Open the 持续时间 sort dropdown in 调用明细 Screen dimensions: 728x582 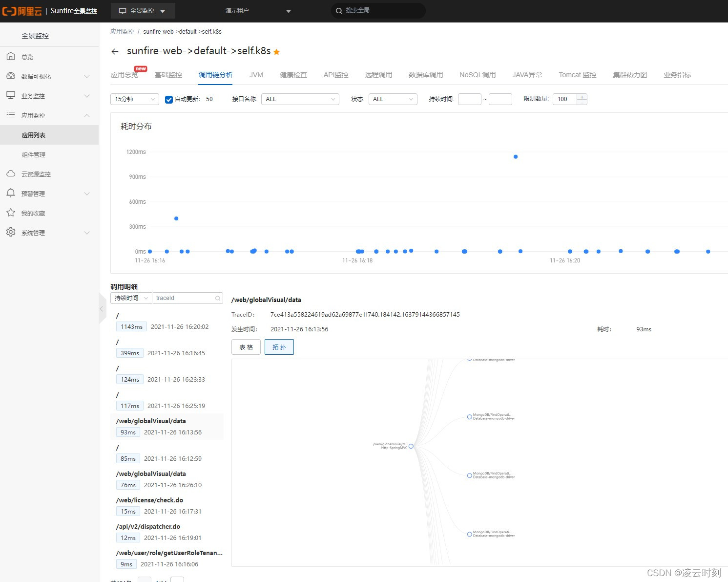(131, 298)
